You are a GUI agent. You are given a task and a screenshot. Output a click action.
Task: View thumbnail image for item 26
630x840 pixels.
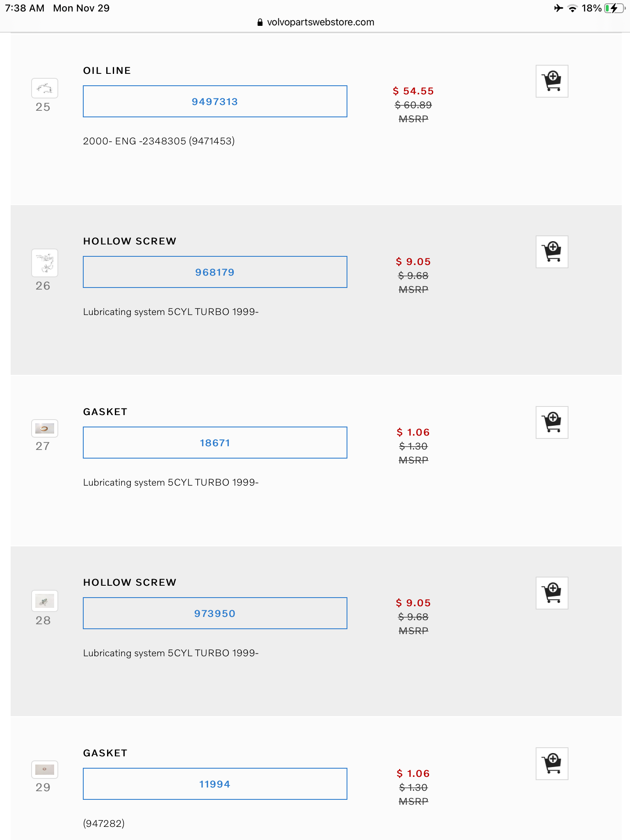45,263
